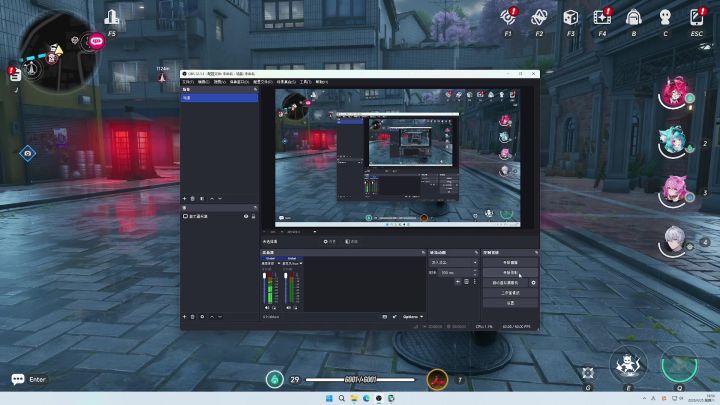Move source up in Sources toolbar
Viewport: 720px width, 405px height.
click(x=212, y=316)
